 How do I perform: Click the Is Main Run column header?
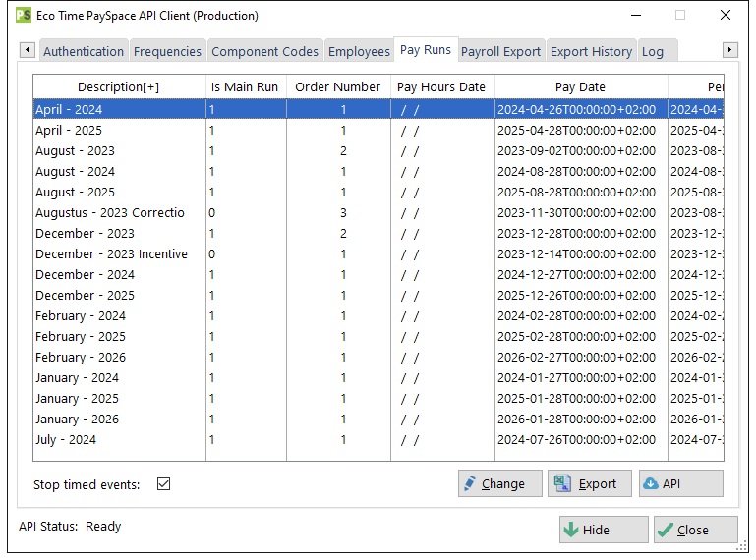[x=245, y=86]
